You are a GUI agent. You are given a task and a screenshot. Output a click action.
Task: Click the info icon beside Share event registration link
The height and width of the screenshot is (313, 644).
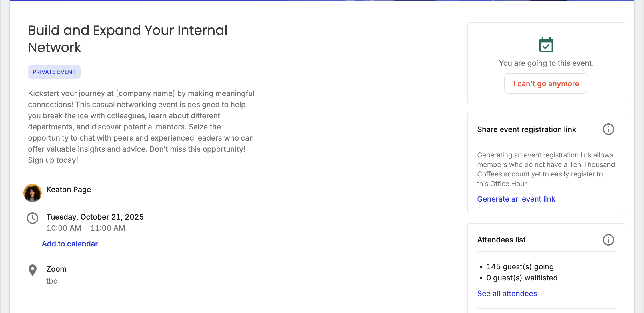[x=608, y=129]
